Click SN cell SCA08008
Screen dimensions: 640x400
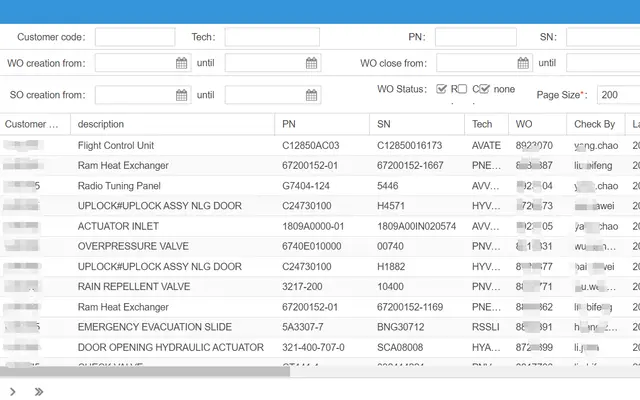[417, 348]
